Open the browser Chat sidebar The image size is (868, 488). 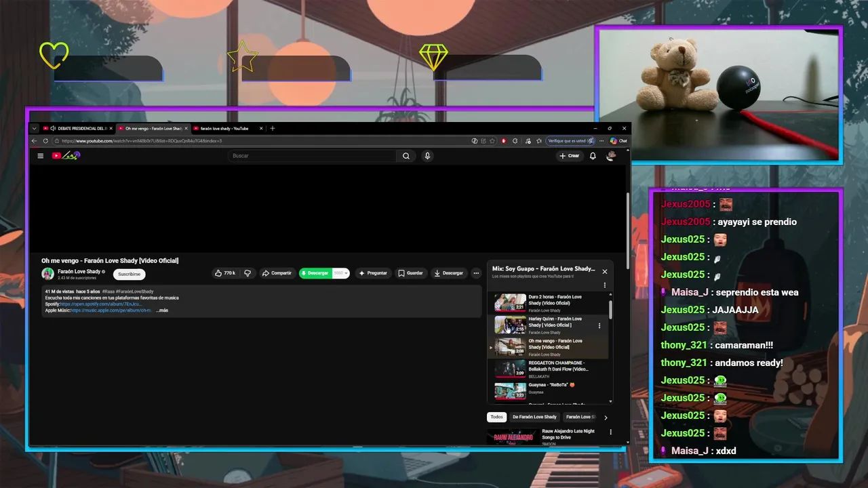618,141
